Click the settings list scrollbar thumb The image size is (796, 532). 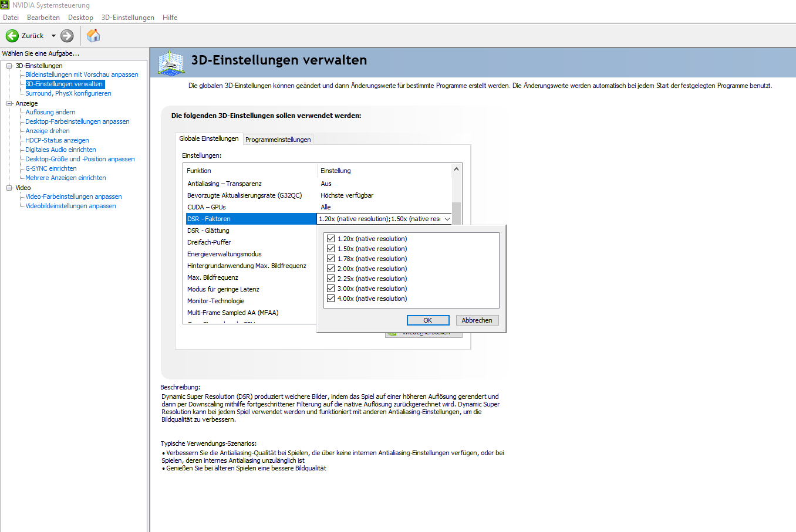456,213
